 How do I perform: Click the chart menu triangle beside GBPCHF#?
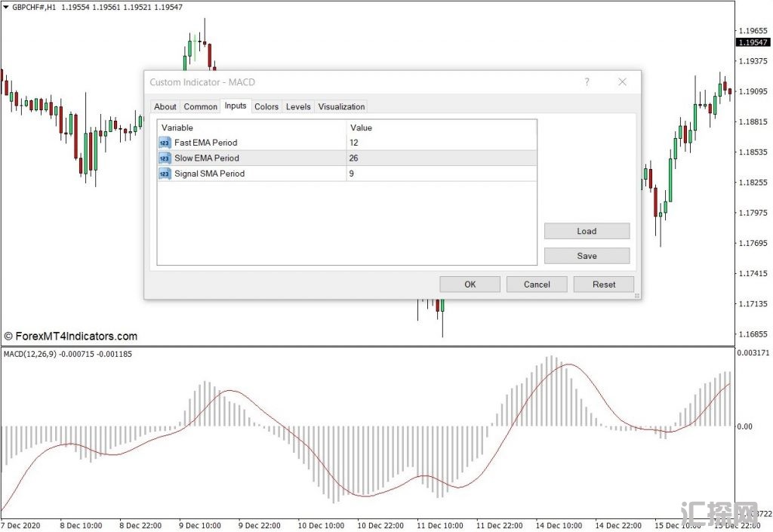5,7
